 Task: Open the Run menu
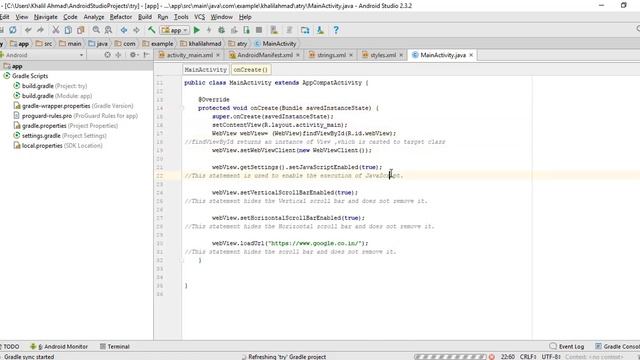pos(163,17)
